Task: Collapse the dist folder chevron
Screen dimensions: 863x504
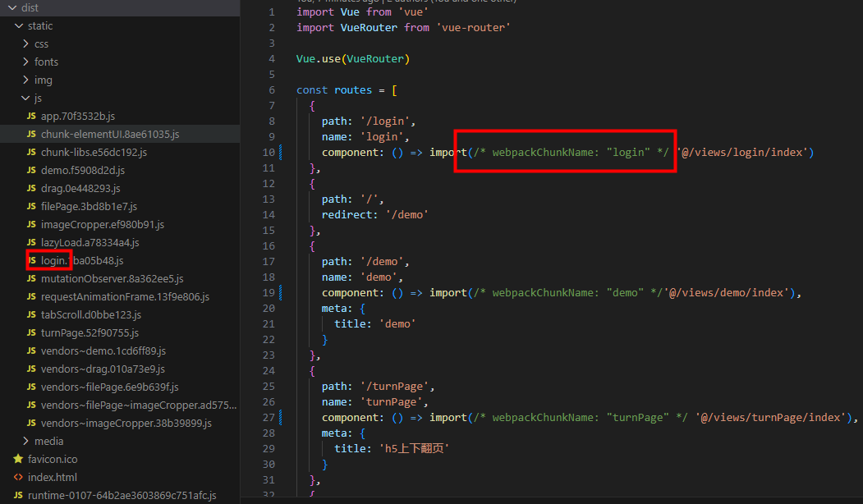Action: pos(12,7)
